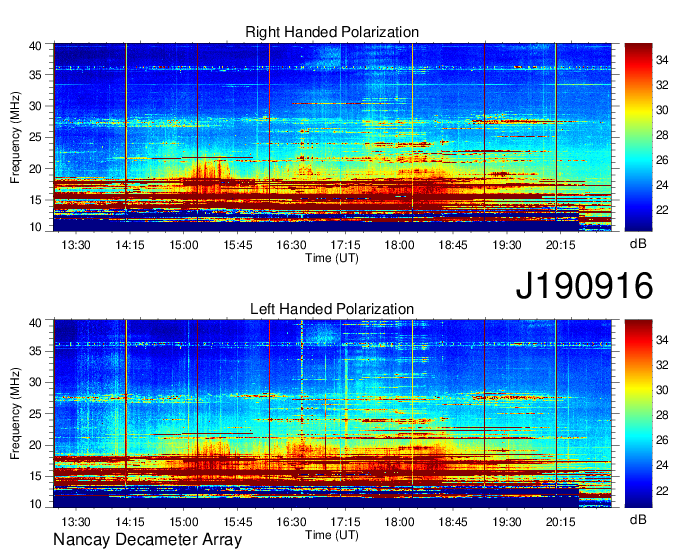The height and width of the screenshot is (552, 680).
Task: Click the Left Handed plot's Frequency (MHz) label
Action: pos(15,414)
